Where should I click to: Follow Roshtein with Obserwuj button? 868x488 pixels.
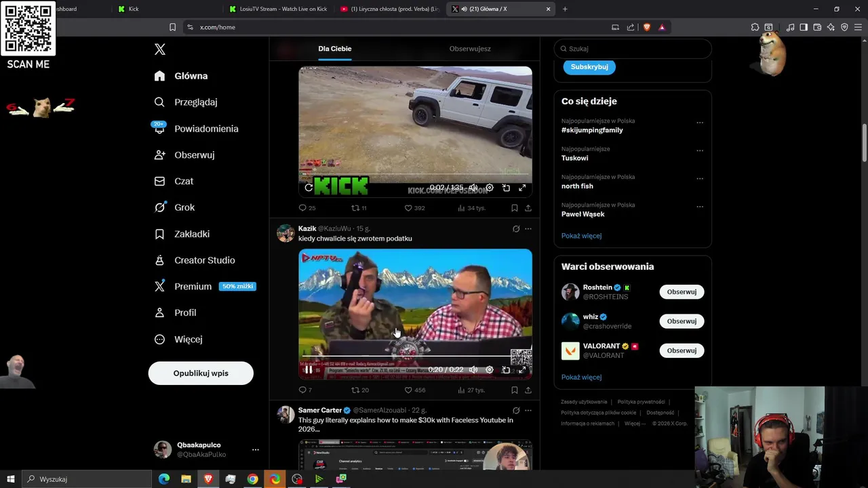tap(682, 292)
